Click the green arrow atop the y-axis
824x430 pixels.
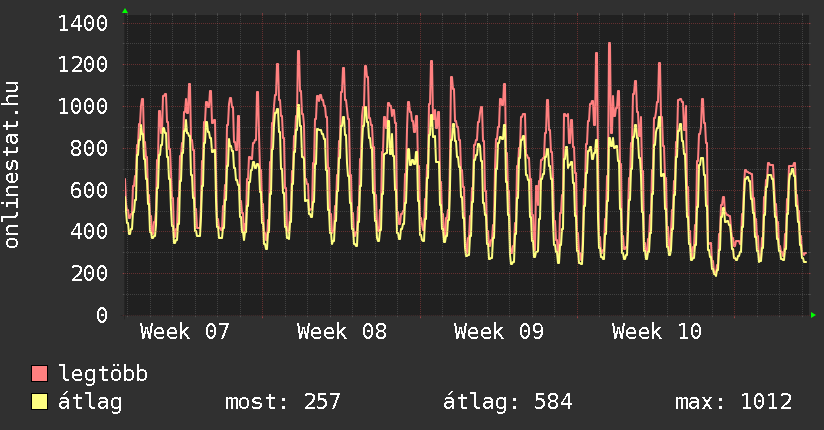pos(125,11)
